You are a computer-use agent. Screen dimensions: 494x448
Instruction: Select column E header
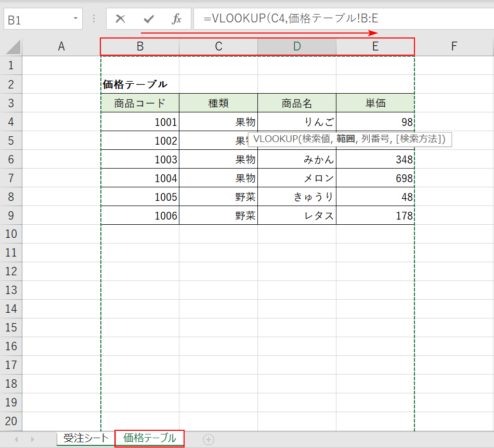tap(375, 47)
